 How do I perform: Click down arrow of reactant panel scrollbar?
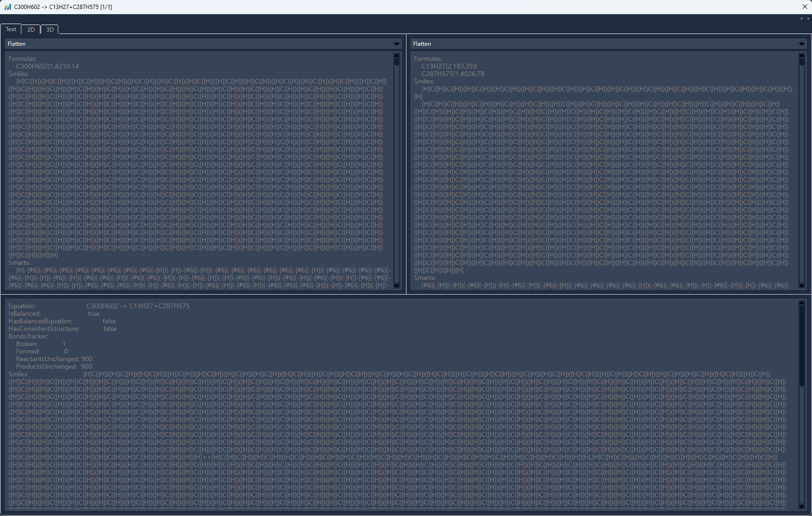[397, 286]
